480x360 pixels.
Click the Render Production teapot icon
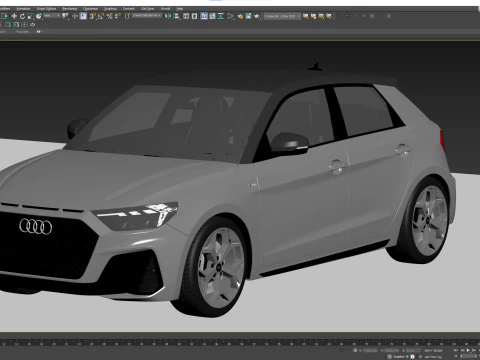257,16
